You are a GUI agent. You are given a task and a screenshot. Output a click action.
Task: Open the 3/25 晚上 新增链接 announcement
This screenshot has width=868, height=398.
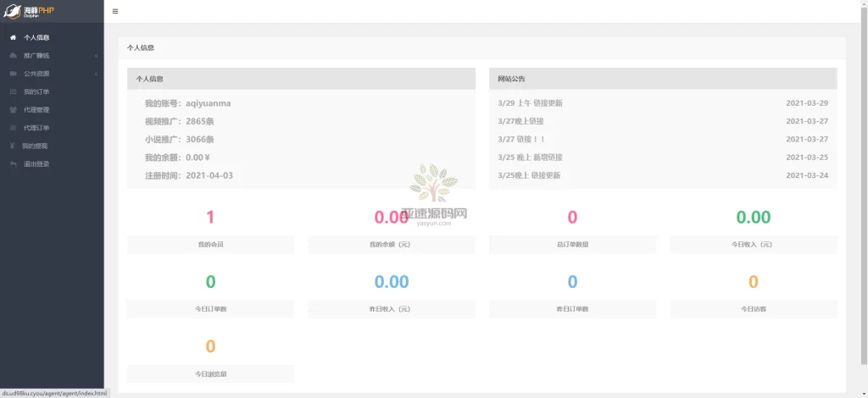click(x=531, y=157)
